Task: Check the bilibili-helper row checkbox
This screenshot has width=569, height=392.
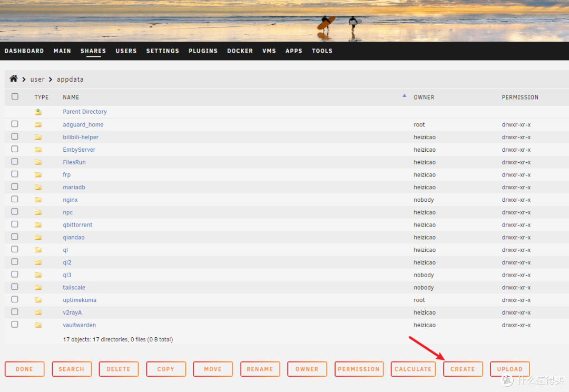Action: point(15,136)
